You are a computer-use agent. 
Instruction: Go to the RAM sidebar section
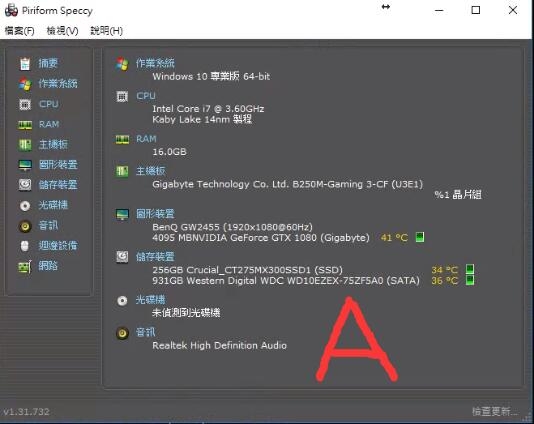49,124
